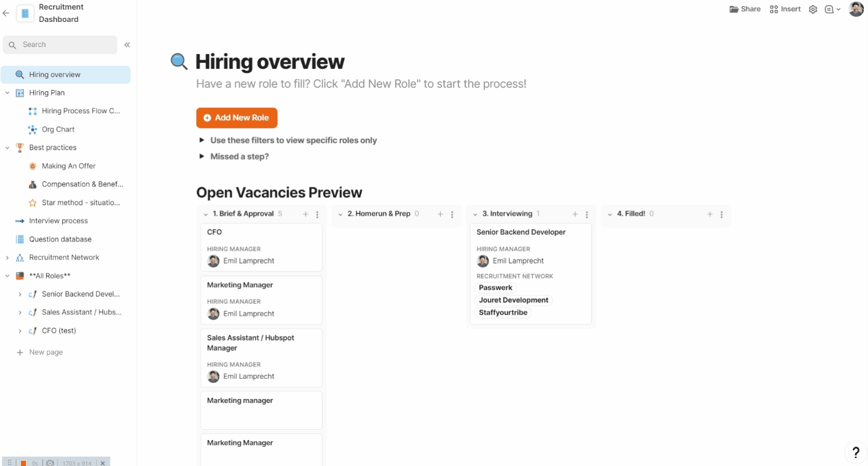Open the Senior Backend Developer card

point(521,232)
